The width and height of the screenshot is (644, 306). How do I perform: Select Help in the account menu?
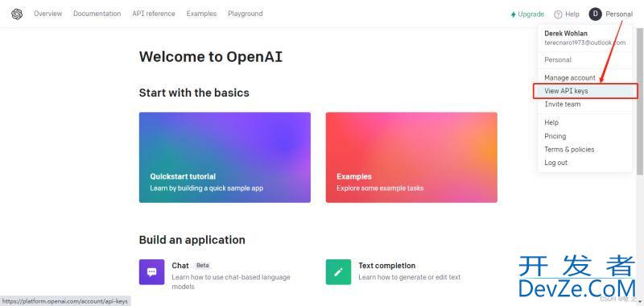pyautogui.click(x=551, y=122)
